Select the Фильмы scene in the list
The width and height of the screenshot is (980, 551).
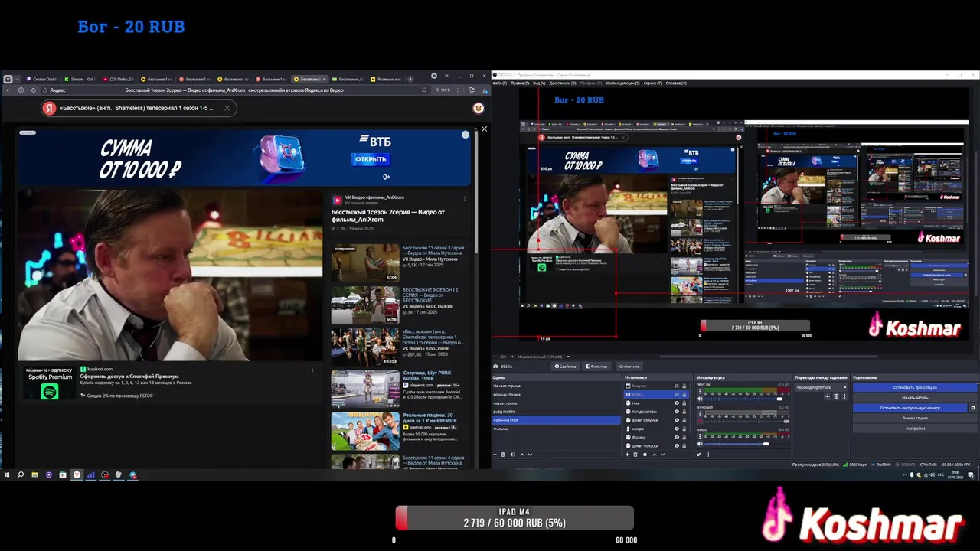(556, 429)
